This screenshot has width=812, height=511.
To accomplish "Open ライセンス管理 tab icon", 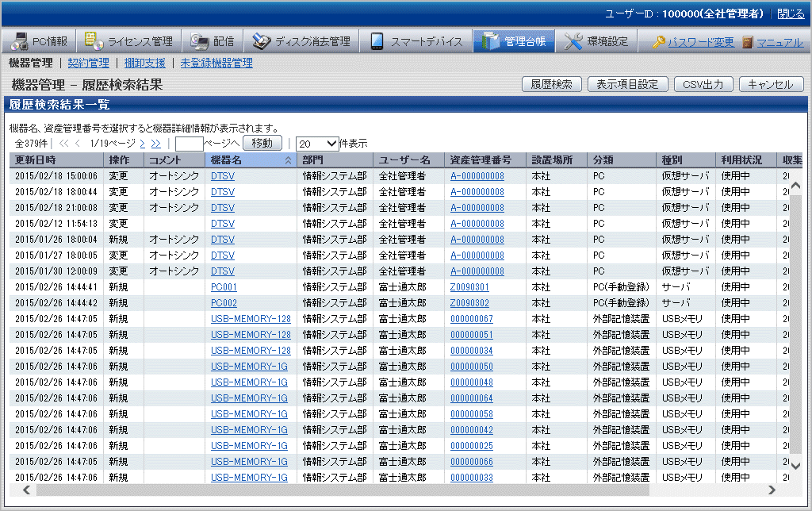I will pyautogui.click(x=94, y=41).
